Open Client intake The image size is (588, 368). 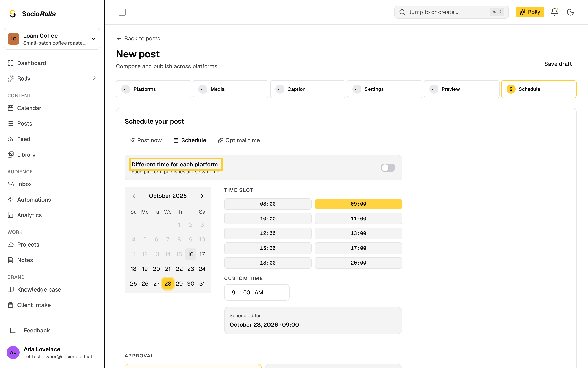pyautogui.click(x=52, y=305)
